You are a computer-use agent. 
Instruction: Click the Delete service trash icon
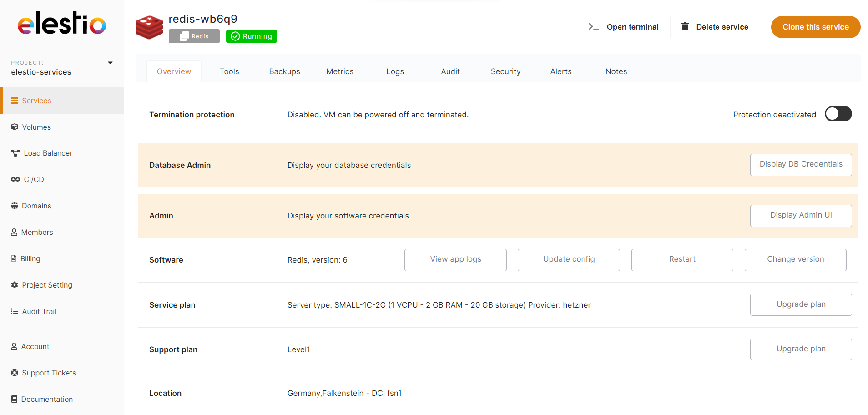[x=685, y=26]
